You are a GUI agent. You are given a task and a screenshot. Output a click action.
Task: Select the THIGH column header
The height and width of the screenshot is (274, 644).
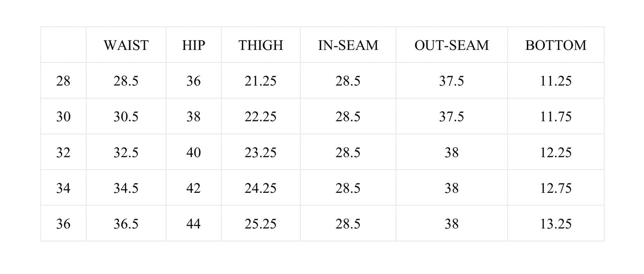(x=261, y=45)
